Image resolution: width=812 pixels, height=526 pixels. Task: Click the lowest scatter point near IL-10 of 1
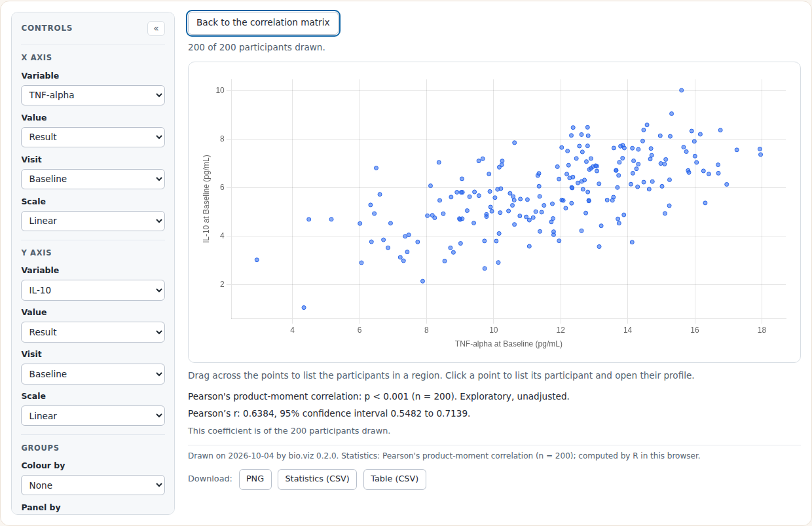pyautogui.click(x=304, y=307)
